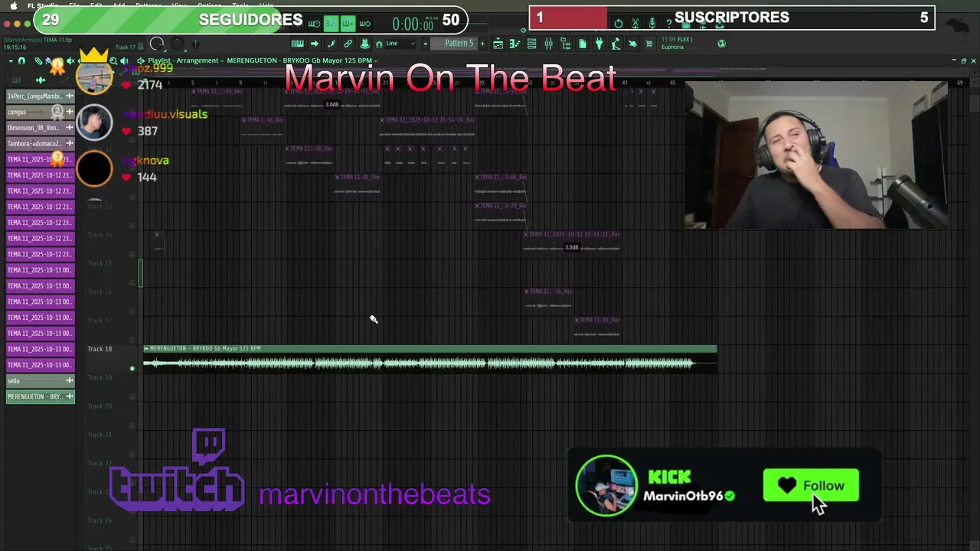Screen dimensions: 980x551
Task: Click the bird icon in toolbar
Action: coord(632,44)
